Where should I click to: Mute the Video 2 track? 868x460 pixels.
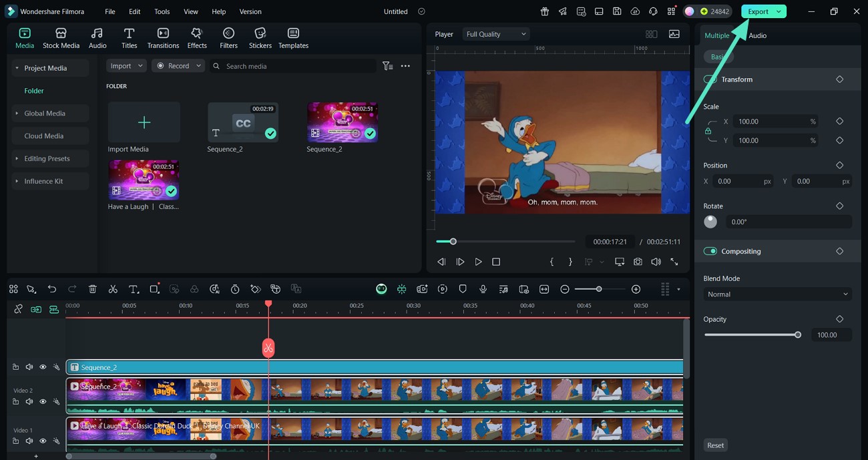tap(29, 402)
